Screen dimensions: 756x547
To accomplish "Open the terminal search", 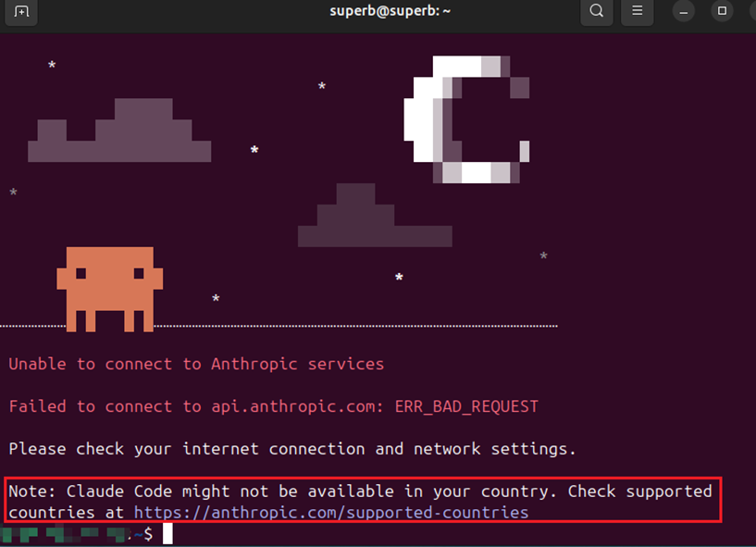I will [597, 10].
